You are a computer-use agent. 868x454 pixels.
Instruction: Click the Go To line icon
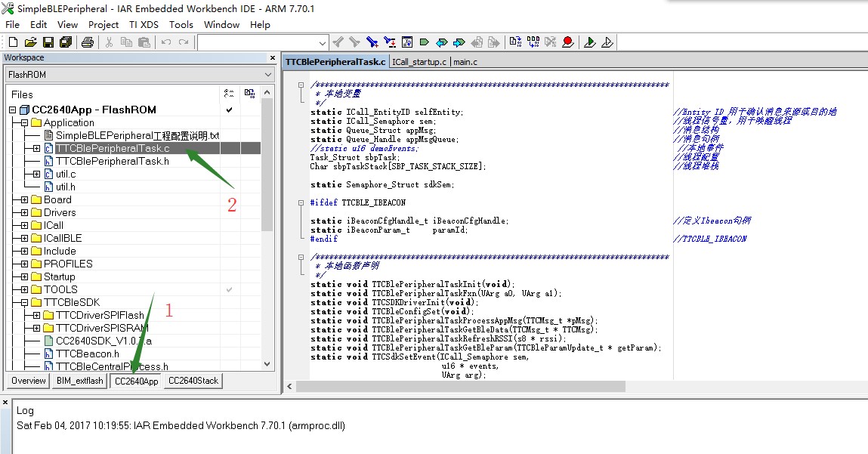coord(407,42)
